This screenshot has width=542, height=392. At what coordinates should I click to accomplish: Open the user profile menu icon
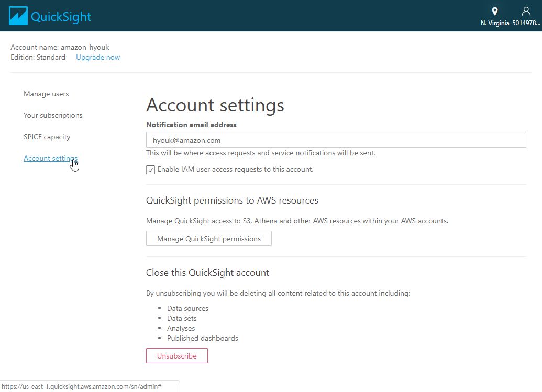(526, 12)
